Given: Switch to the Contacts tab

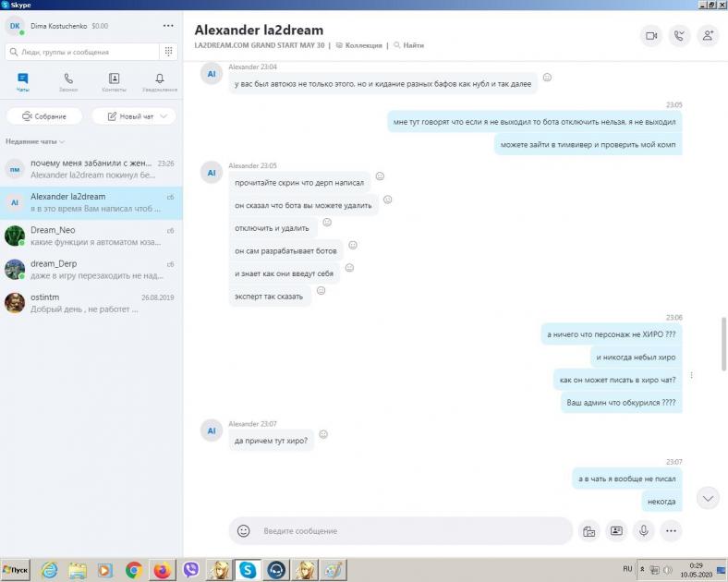Looking at the screenshot, I should [x=114, y=82].
